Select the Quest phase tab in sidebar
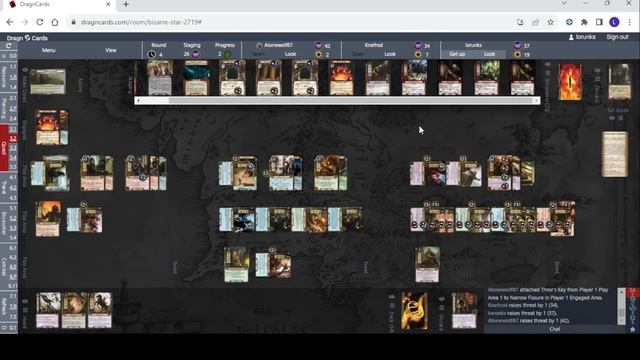The image size is (640, 360). tap(4, 148)
